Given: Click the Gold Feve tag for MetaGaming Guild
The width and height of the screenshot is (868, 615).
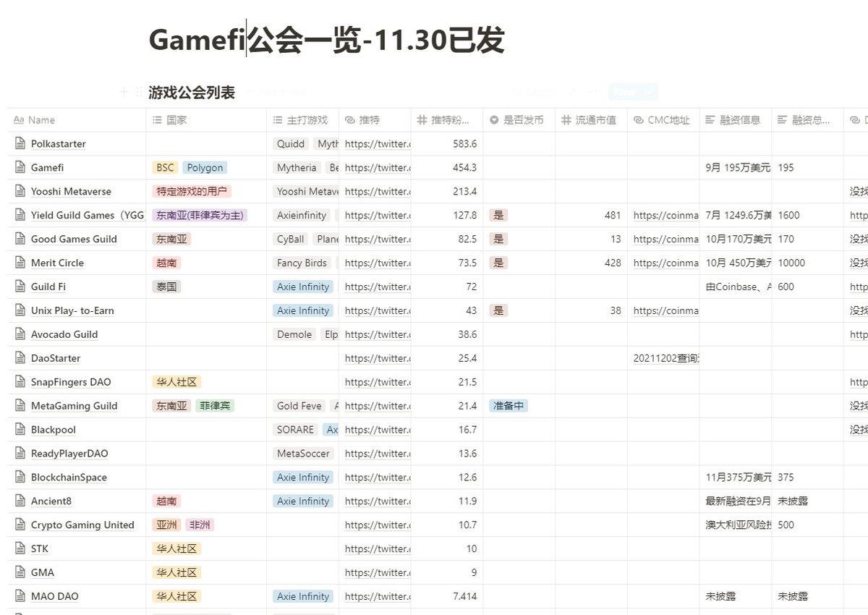Looking at the screenshot, I should click(299, 407).
